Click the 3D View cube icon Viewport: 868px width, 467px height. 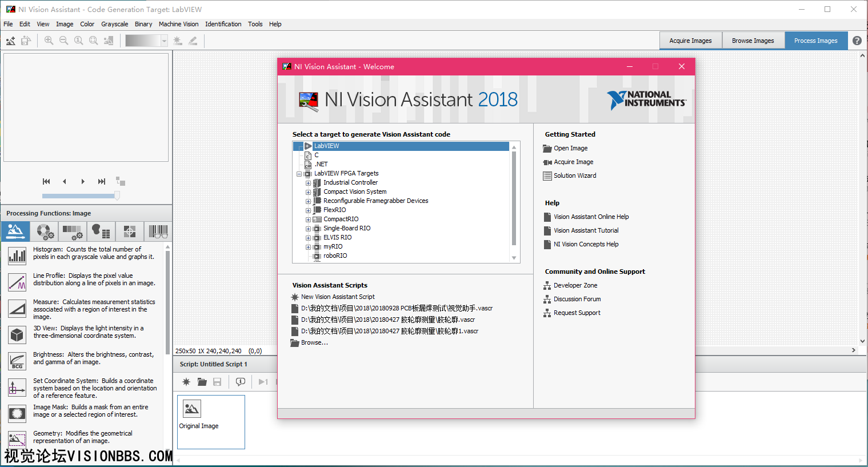tap(17, 334)
